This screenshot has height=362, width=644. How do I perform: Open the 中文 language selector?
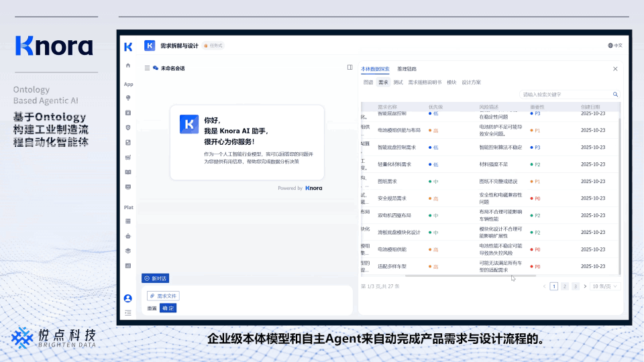point(615,46)
